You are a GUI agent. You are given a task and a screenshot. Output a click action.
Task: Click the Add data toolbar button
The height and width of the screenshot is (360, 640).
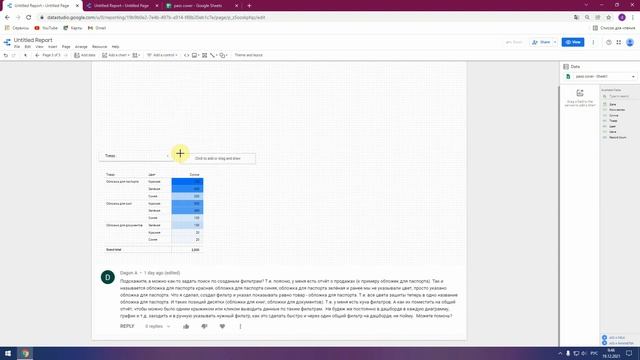(84, 55)
